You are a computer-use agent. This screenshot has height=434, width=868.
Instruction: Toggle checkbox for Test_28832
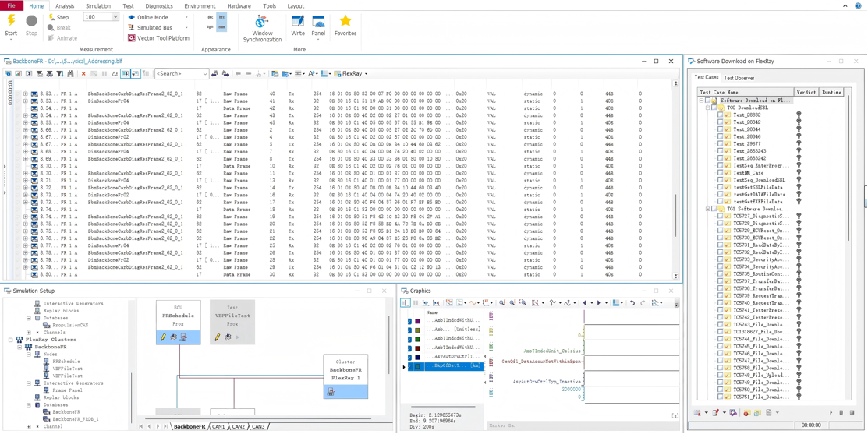[x=720, y=115]
